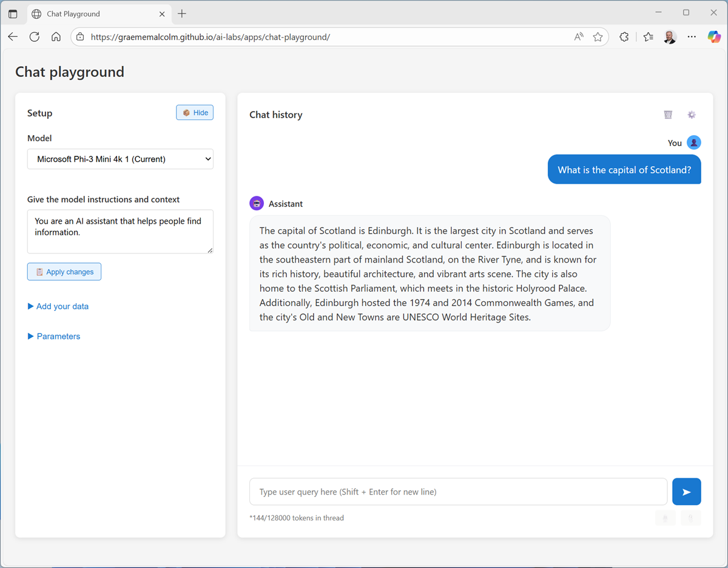The height and width of the screenshot is (568, 728).
Task: Open the browser settings menu with three dots
Action: click(692, 36)
